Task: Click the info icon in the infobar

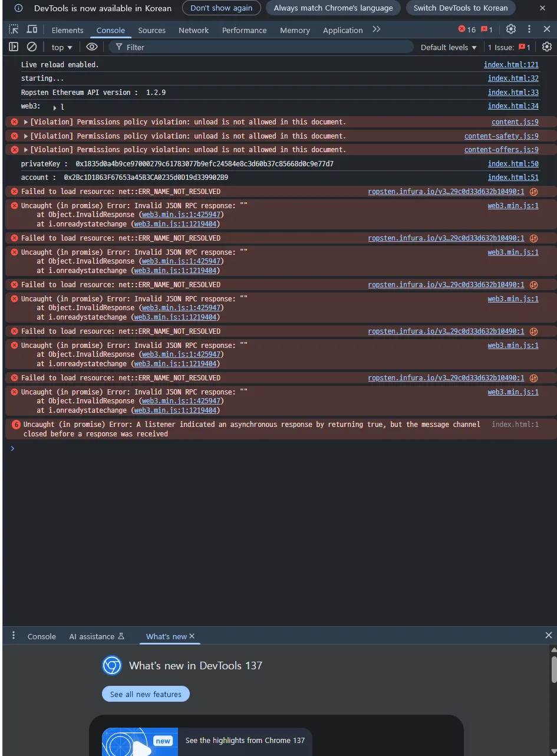Action: click(x=18, y=8)
